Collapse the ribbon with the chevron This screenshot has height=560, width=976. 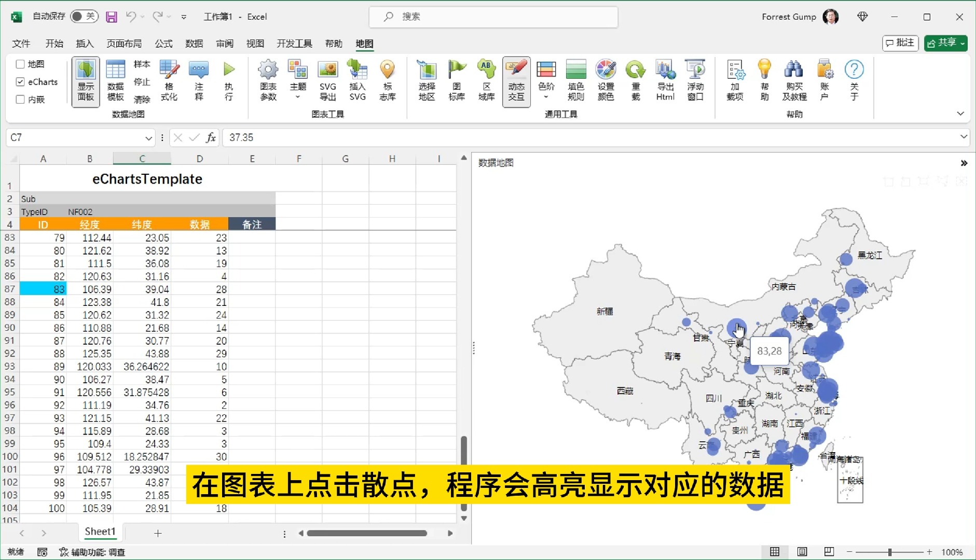click(x=960, y=114)
